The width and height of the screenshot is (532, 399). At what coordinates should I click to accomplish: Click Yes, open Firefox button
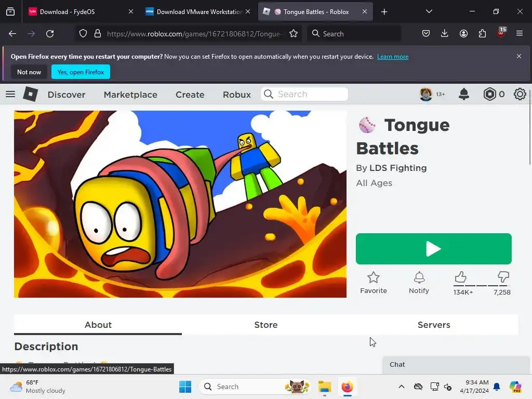(81, 72)
